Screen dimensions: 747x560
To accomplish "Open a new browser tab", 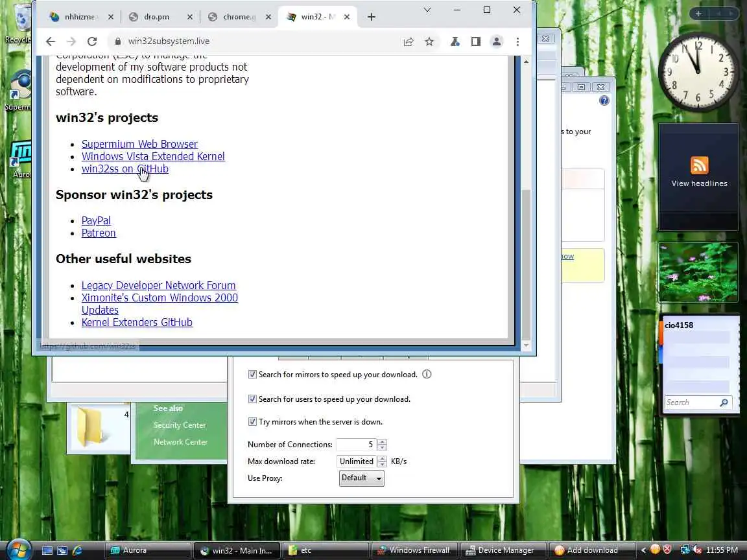I will [372, 17].
